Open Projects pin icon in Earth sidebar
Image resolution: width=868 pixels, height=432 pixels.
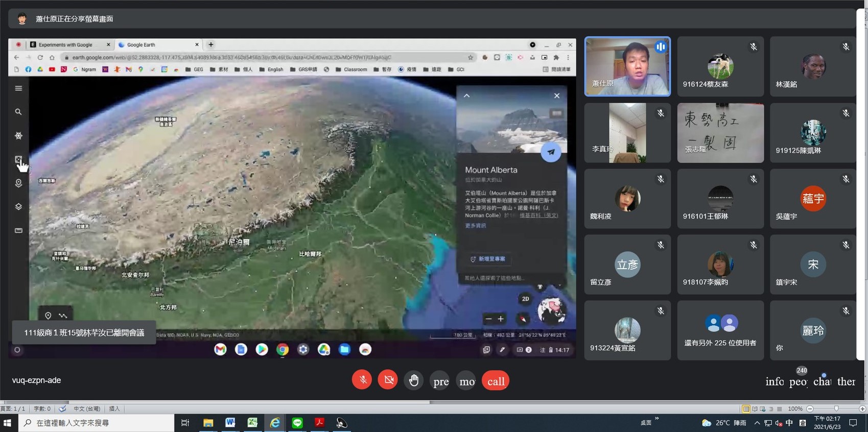18,183
